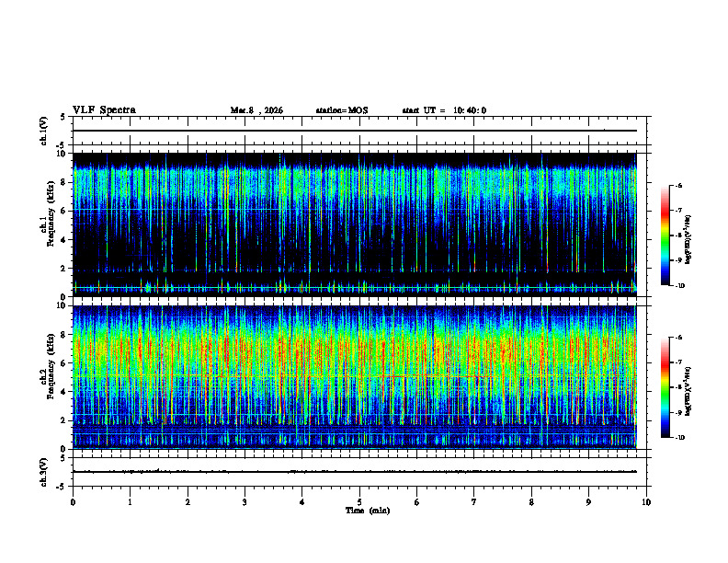Click the '-6' value on ch.1 color bar
728x563 pixels.
[x=678, y=186]
